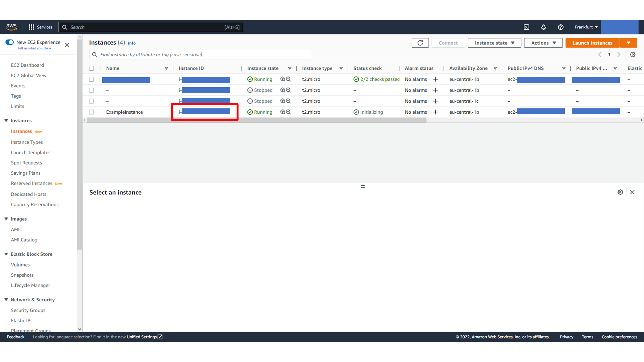Click the Find instance filter field
Image resolution: width=644 pixels, height=362 pixels.
click(200, 55)
